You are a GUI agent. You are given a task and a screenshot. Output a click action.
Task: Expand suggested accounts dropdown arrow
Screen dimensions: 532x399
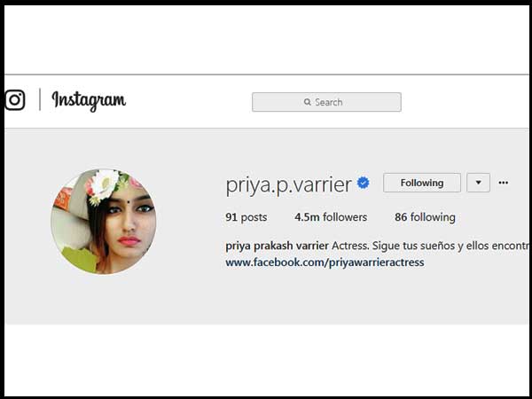click(479, 183)
